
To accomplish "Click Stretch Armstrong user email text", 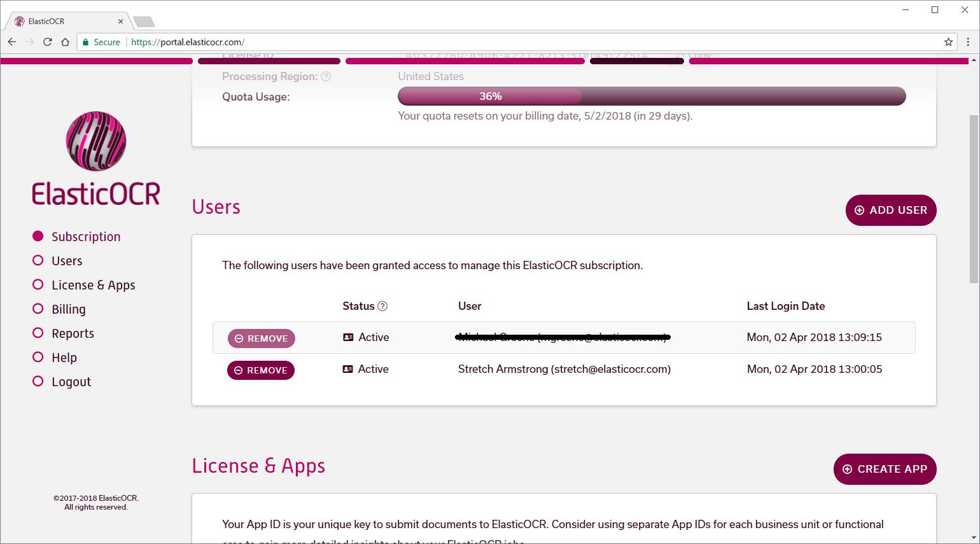I will click(564, 369).
